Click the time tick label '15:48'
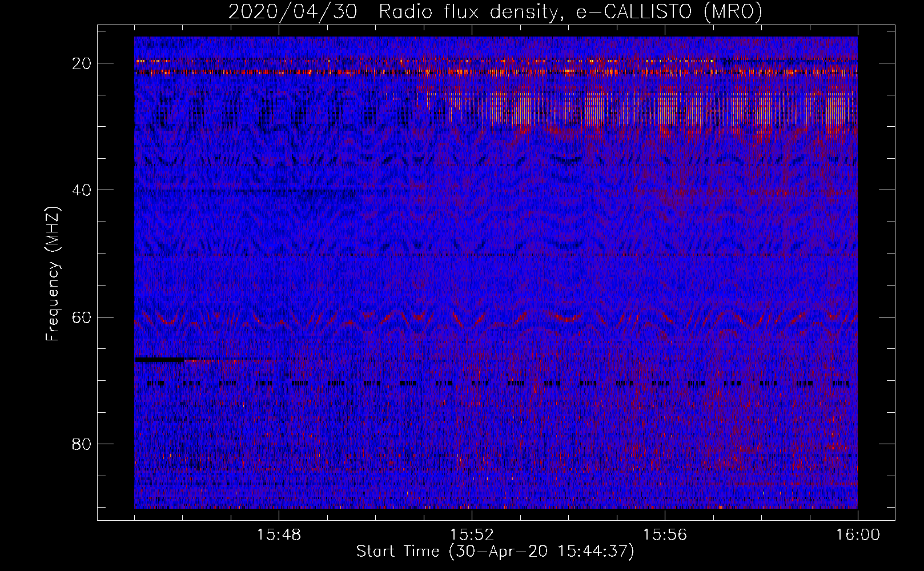 point(279,535)
